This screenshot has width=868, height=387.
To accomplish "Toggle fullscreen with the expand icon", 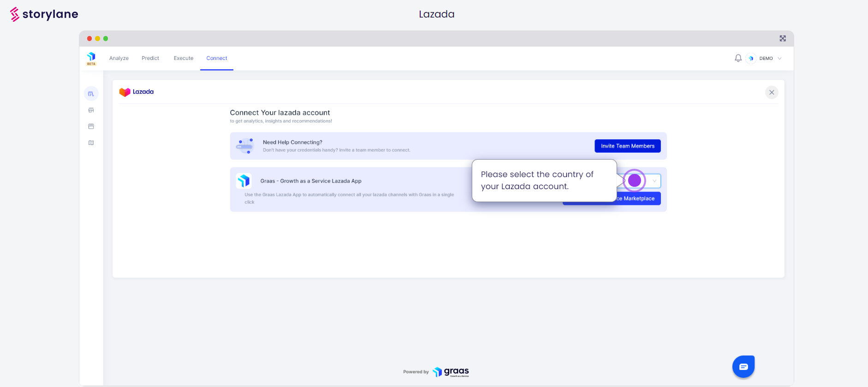I will click(x=783, y=39).
